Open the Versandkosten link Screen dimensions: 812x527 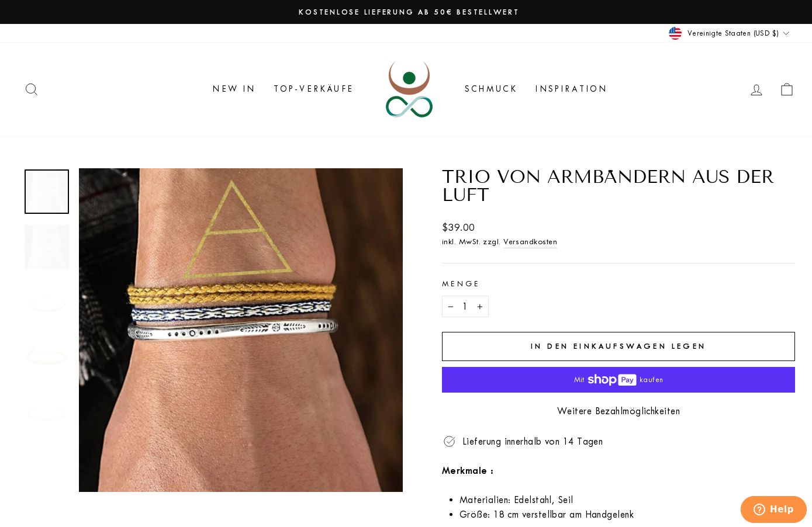(530, 242)
